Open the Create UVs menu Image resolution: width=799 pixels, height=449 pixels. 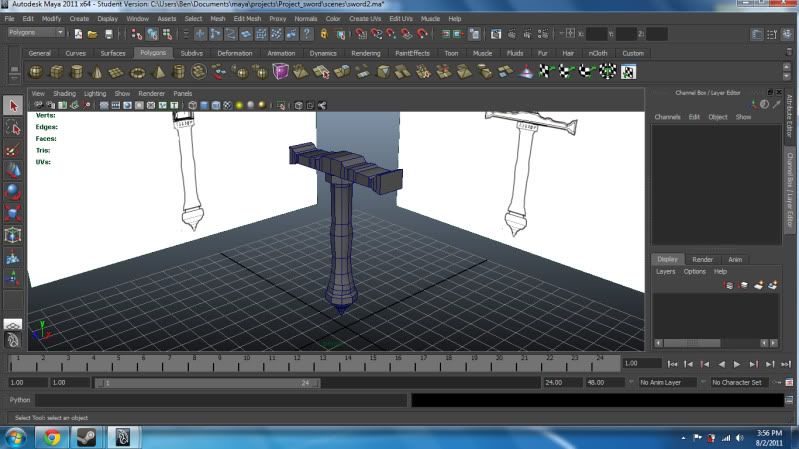[365, 18]
